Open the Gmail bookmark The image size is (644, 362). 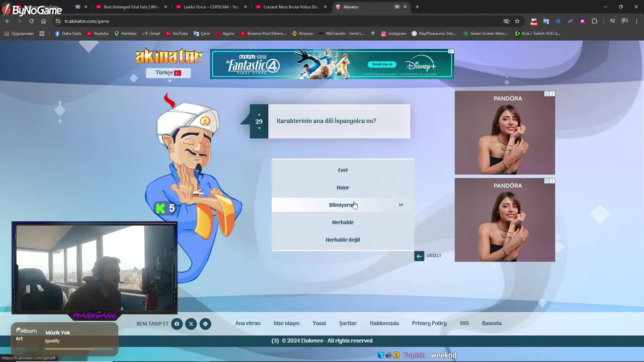pyautogui.click(x=151, y=34)
